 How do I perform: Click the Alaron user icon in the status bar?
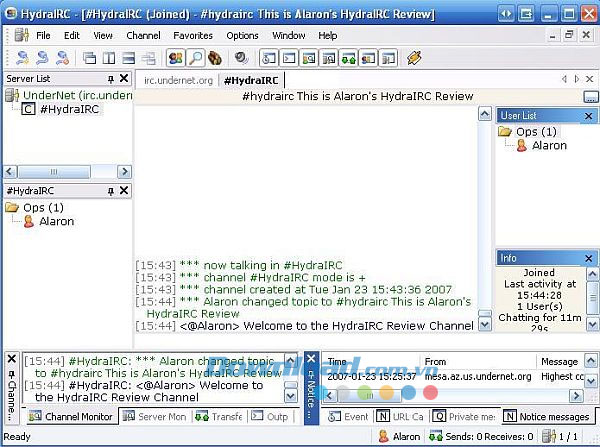coord(383,436)
